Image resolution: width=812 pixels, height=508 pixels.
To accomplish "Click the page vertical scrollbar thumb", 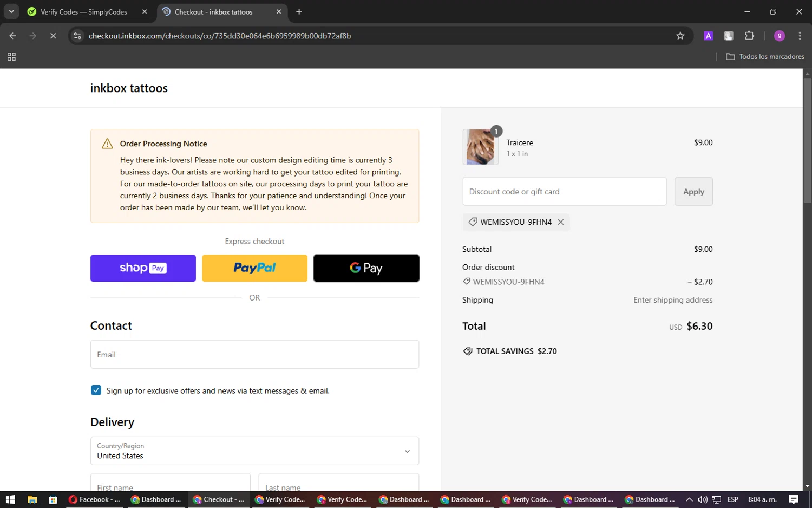I will tap(807, 140).
